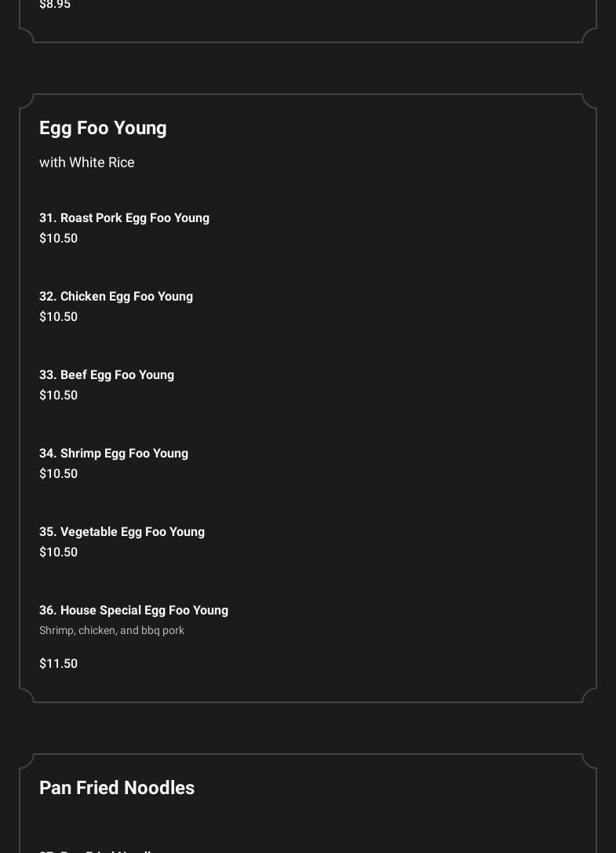Click the "Shrimp, chicken, and bbq pork" description
The width and height of the screenshot is (616, 853).
[x=111, y=631]
